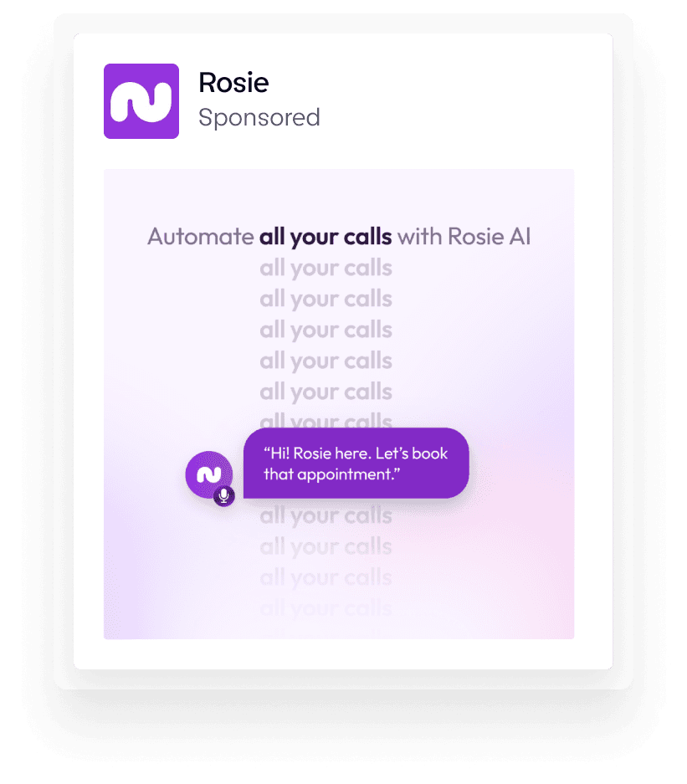Click the "all your calls" line just beneath the bubble
Image resolution: width=687 pixels, height=784 pixels.
click(326, 515)
